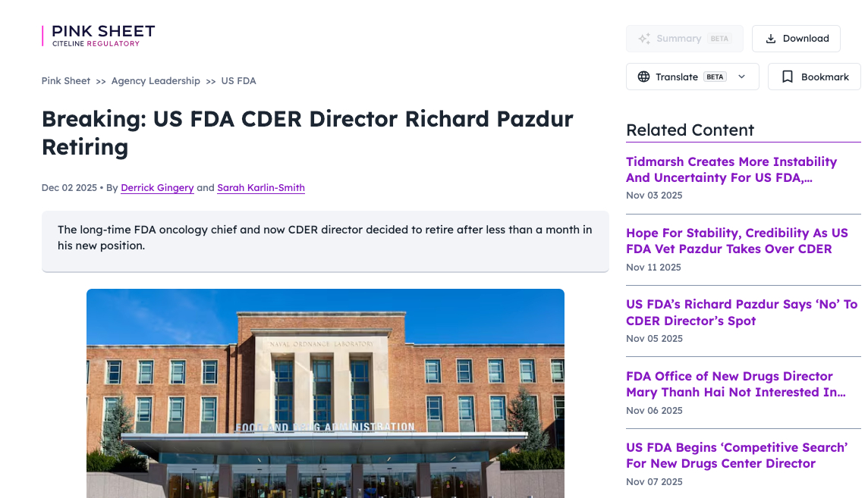Click the Pink Sheet logo
Image resolution: width=868 pixels, height=498 pixels.
[x=99, y=36]
